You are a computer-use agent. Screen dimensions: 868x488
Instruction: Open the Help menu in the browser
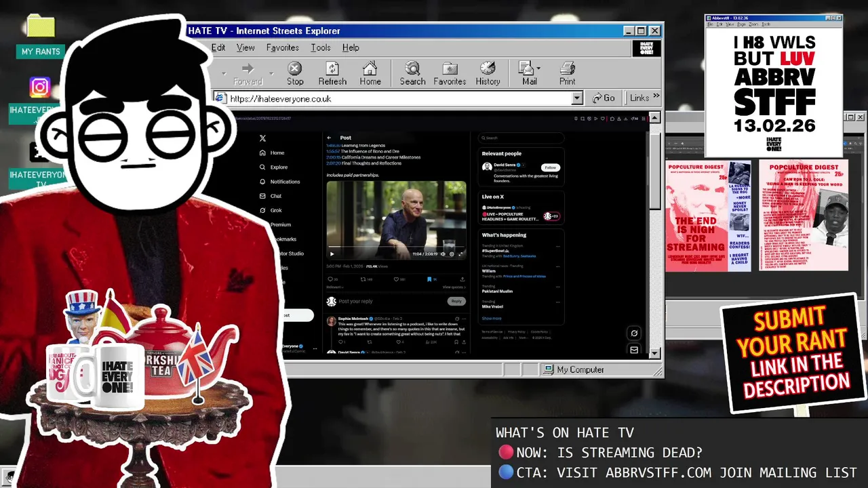click(351, 47)
